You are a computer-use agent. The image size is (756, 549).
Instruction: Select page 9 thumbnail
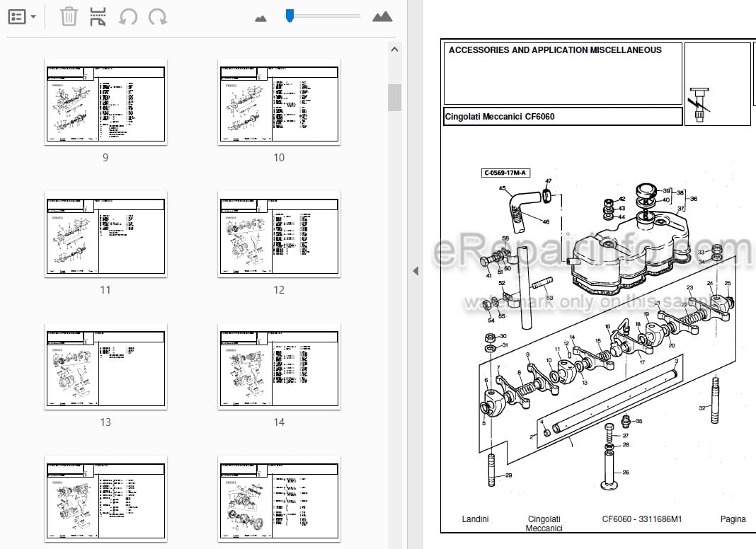click(x=105, y=102)
